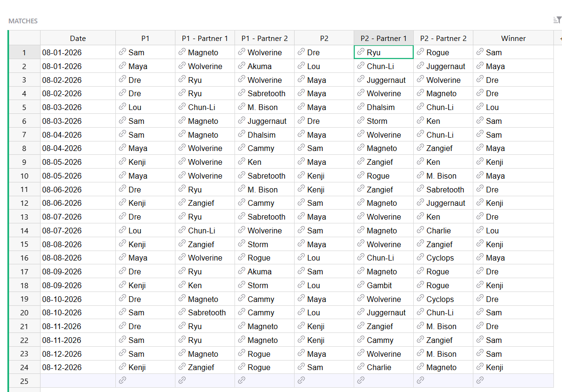The height and width of the screenshot is (392, 562).
Task: Select the Ryu cell in row 1 P2 - Partner 1
Action: click(x=384, y=52)
